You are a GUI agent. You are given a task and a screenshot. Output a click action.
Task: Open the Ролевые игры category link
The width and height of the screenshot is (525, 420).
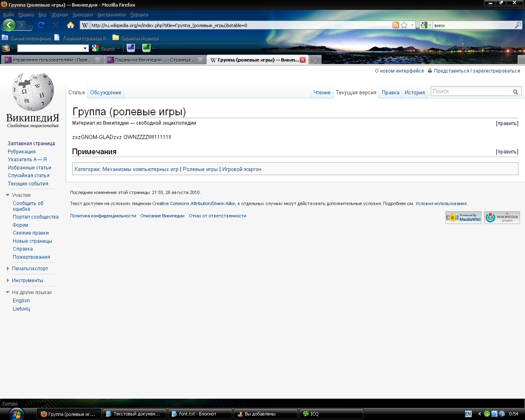tap(200, 169)
